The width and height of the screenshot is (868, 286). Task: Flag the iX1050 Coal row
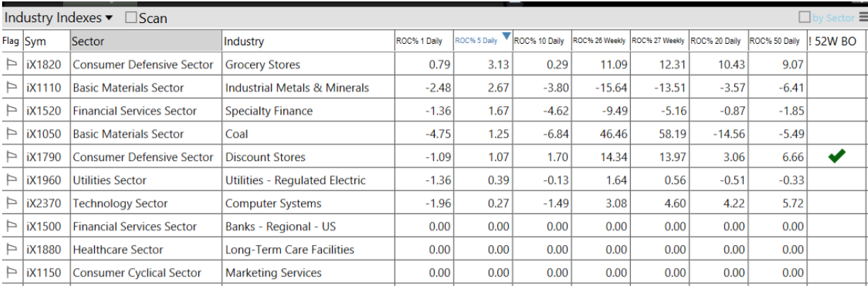click(x=11, y=134)
